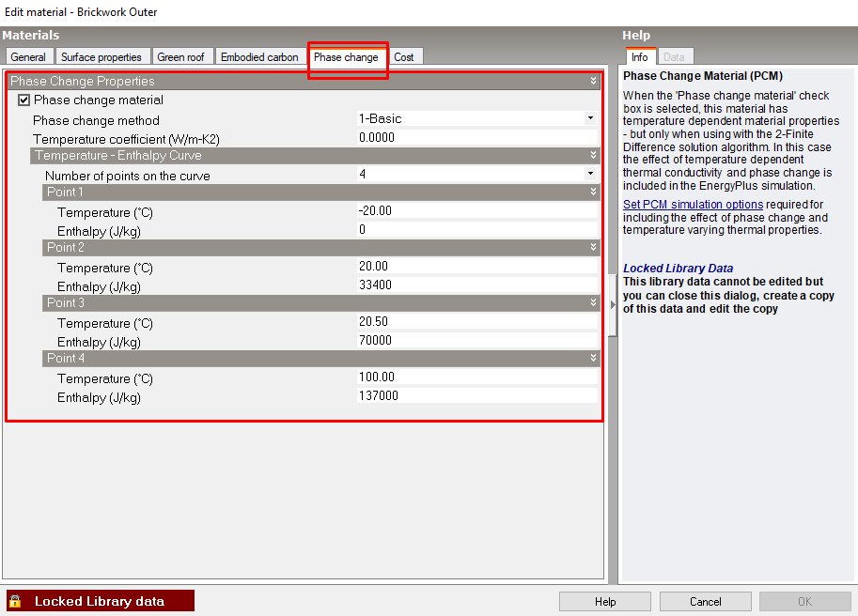Go to the Green roof tab

tap(180, 57)
